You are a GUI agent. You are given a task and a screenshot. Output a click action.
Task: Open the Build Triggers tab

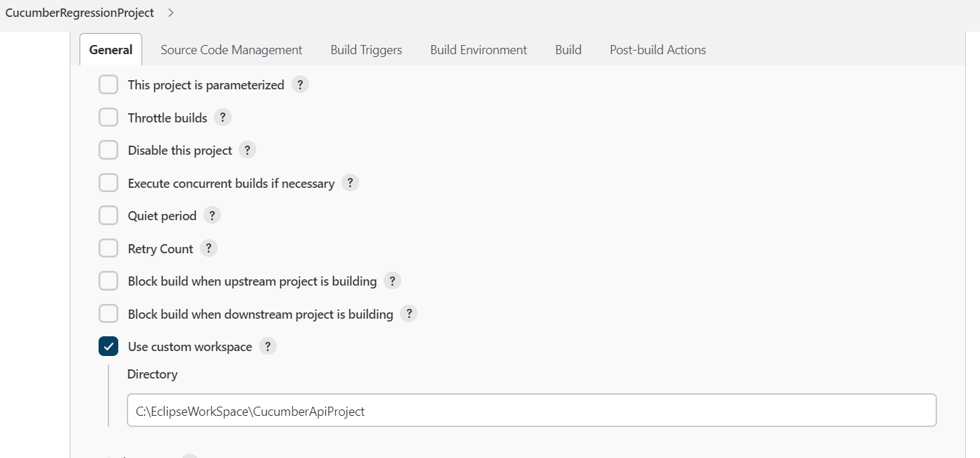(x=366, y=50)
